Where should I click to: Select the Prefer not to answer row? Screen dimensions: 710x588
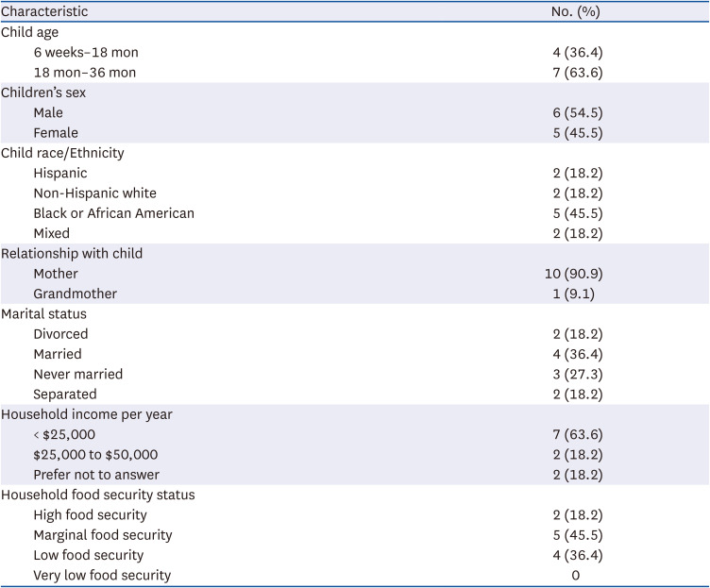click(x=96, y=475)
